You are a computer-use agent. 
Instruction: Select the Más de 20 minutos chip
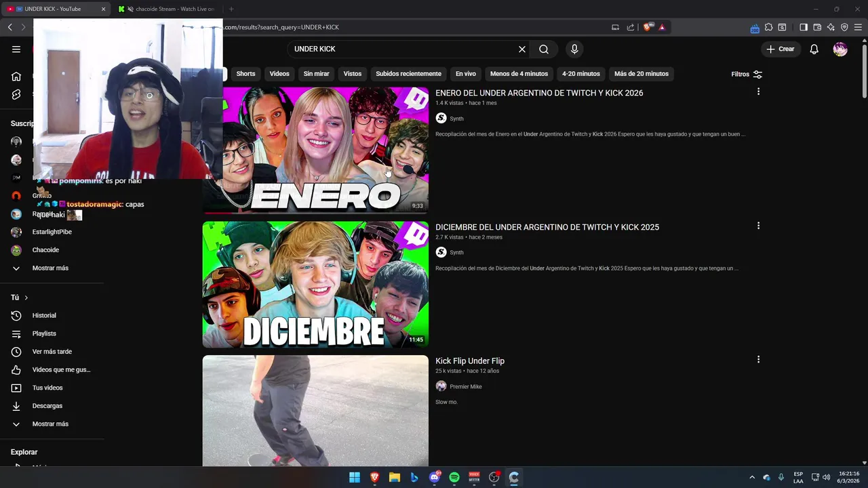coord(642,74)
